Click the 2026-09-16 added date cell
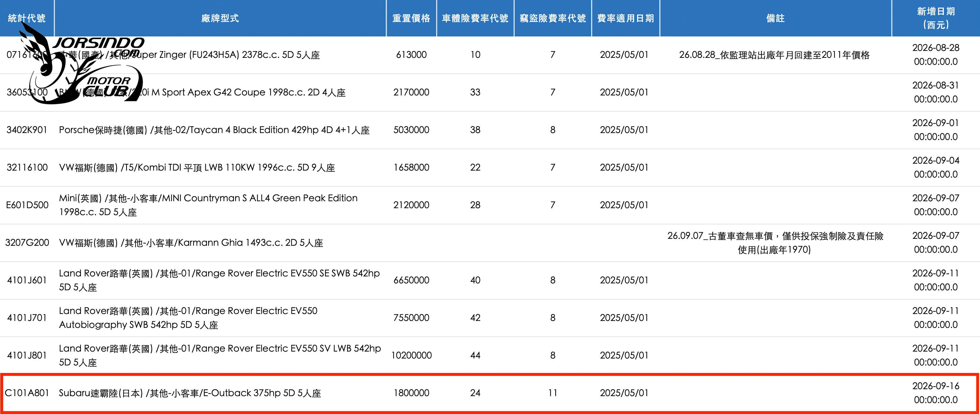Viewport: 980px width, 414px height. click(x=936, y=393)
